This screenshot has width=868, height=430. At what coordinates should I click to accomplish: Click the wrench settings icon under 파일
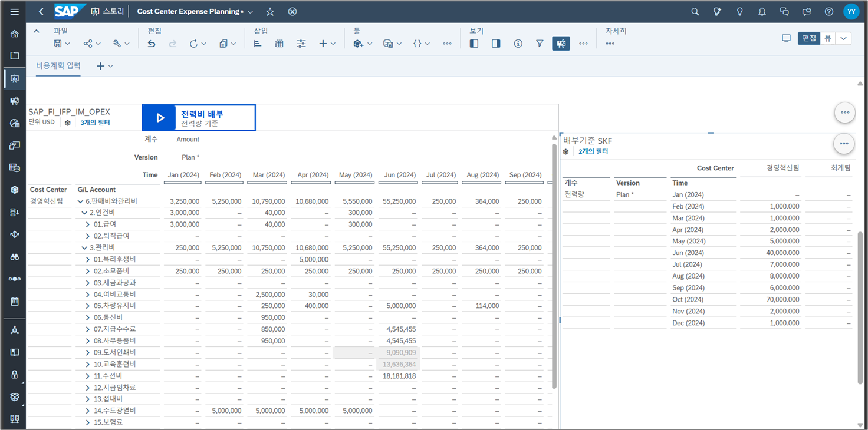[x=117, y=44]
